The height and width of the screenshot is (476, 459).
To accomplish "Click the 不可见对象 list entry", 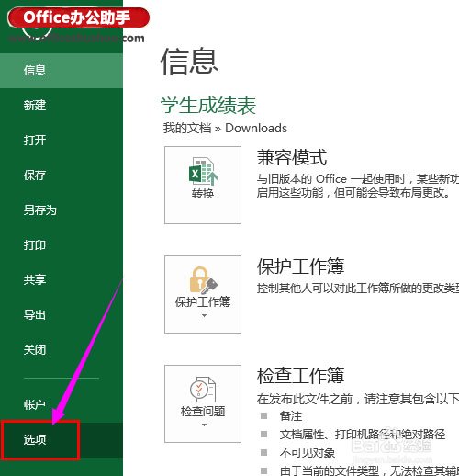I will click(x=308, y=453).
